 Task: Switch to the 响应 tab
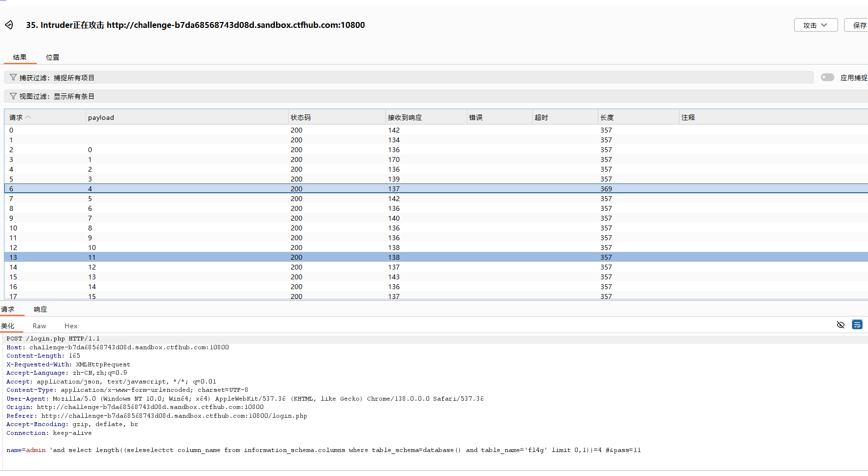tap(40, 309)
